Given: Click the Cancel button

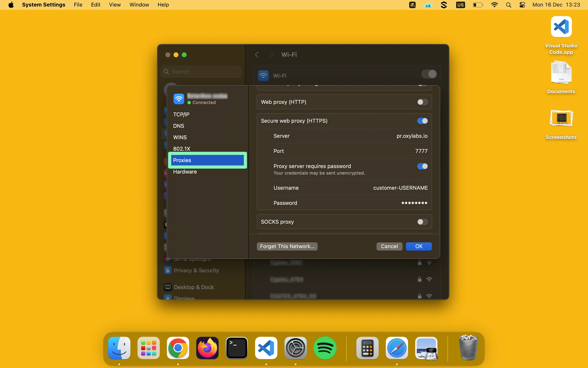Looking at the screenshot, I should (x=389, y=246).
